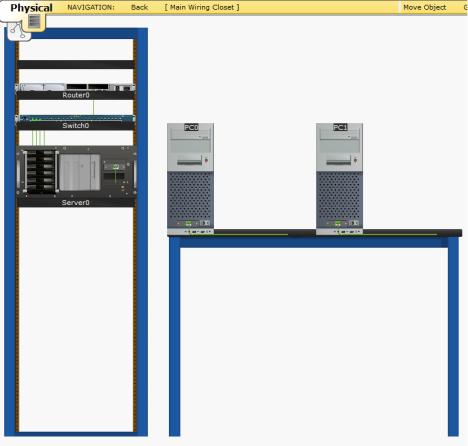Click the blank rack panel above Router0
This screenshot has height=446, width=468.
point(76,64)
